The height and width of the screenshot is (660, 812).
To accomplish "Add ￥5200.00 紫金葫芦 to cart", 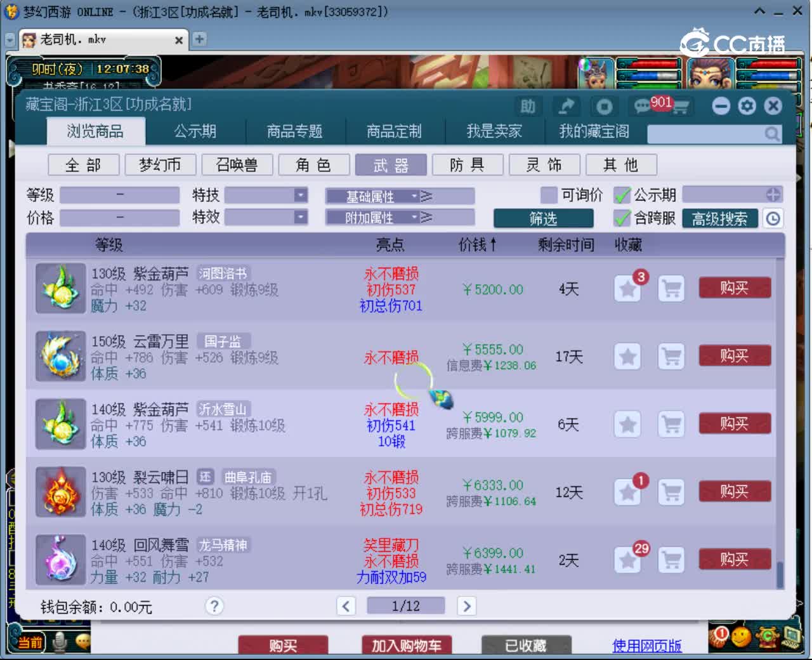I will [671, 289].
